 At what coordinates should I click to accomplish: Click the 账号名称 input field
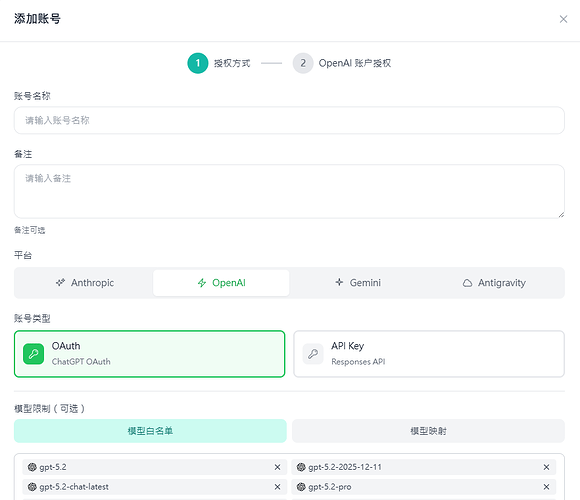point(289,120)
